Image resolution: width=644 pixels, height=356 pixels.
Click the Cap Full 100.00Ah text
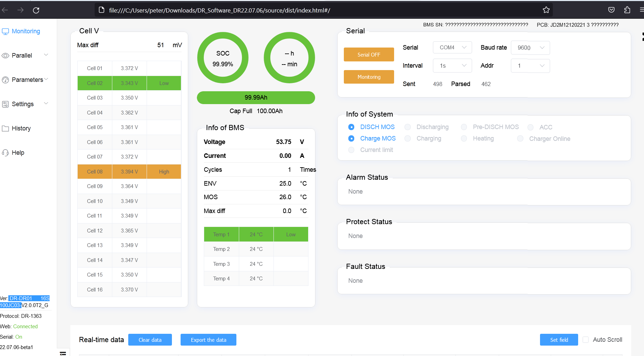256,111
